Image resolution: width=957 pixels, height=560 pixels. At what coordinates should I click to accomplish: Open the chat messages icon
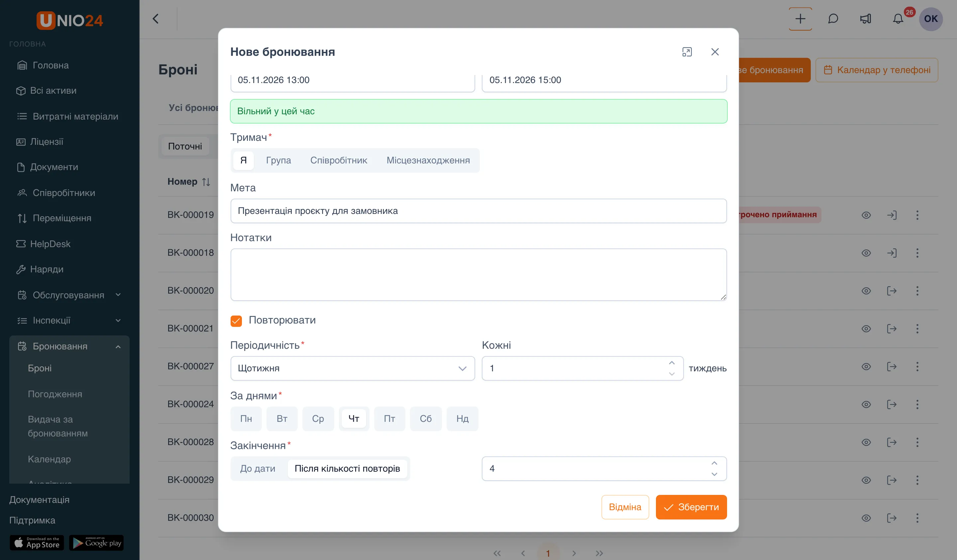(833, 19)
